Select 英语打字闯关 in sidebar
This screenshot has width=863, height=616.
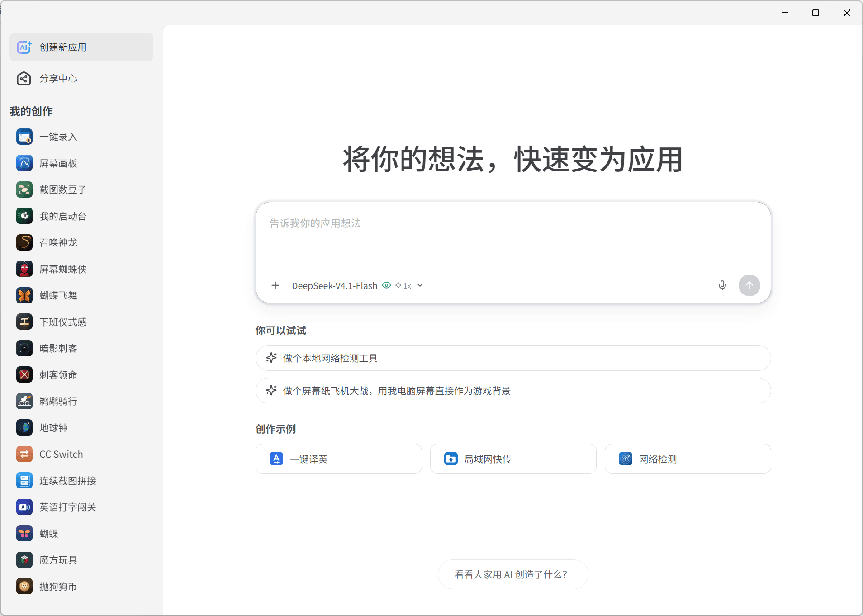tap(81, 507)
